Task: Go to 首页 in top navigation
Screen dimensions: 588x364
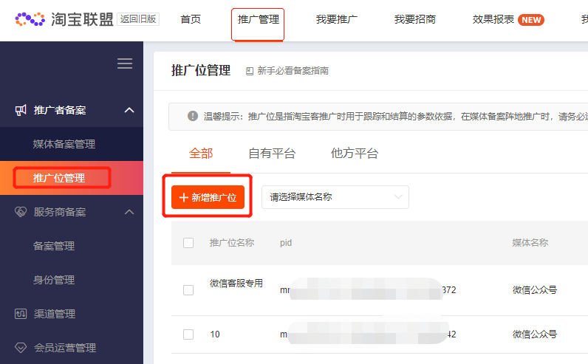Action: 191,19
